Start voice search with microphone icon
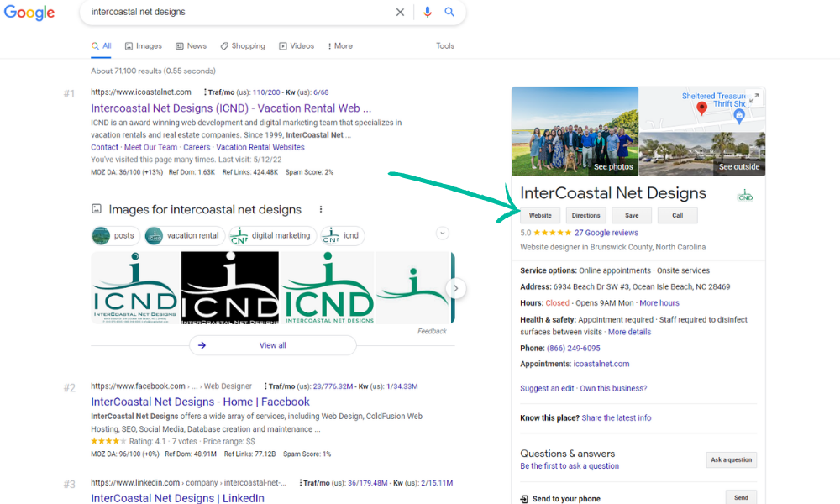Image resolution: width=840 pixels, height=504 pixels. pyautogui.click(x=427, y=13)
